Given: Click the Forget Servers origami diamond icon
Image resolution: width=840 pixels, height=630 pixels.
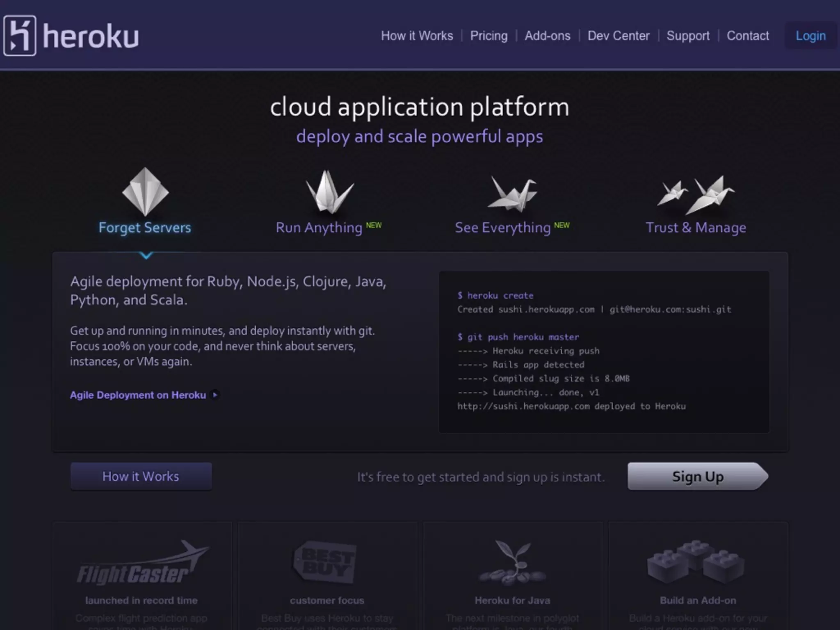Looking at the screenshot, I should click(145, 192).
